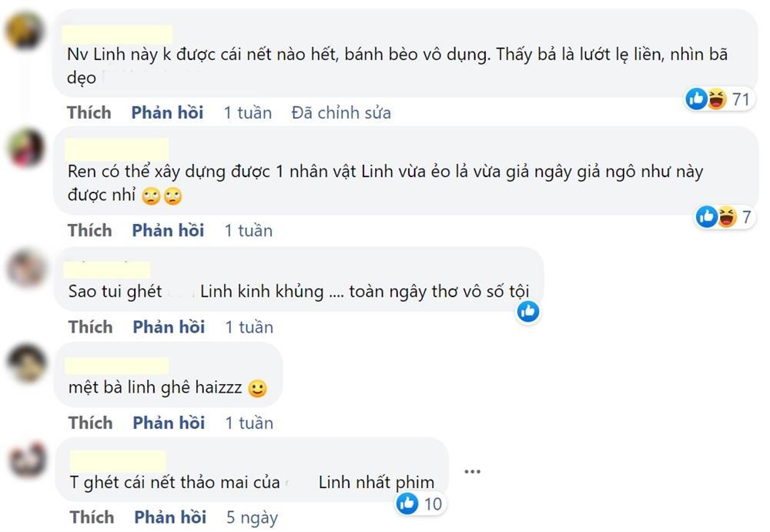Select the blue thumbs-up under the 'Sao tui ghét' comment
This screenshot has height=532, width=770.
pyautogui.click(x=527, y=311)
